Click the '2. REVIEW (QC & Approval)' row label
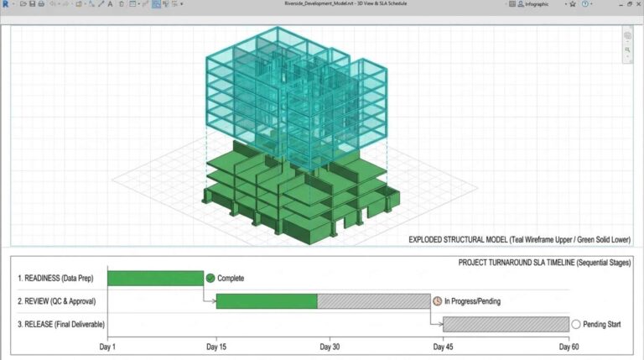Viewport: 644px width, 360px height. coord(57,301)
